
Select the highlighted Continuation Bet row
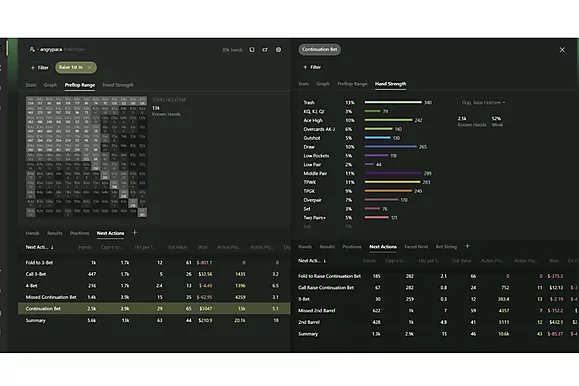(x=154, y=308)
